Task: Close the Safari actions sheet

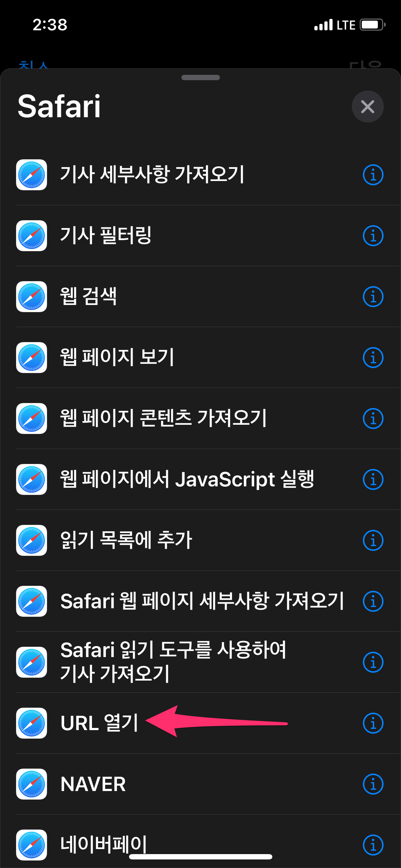Action: coord(367,107)
